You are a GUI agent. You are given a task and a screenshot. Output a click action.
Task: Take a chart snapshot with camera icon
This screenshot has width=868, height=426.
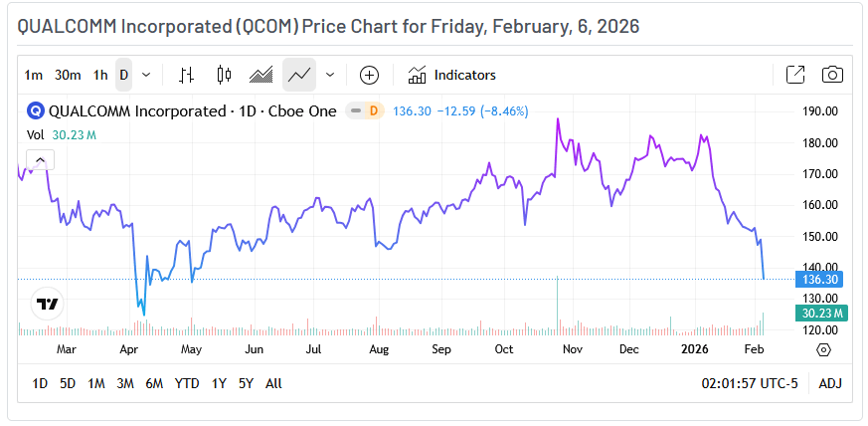pos(832,75)
